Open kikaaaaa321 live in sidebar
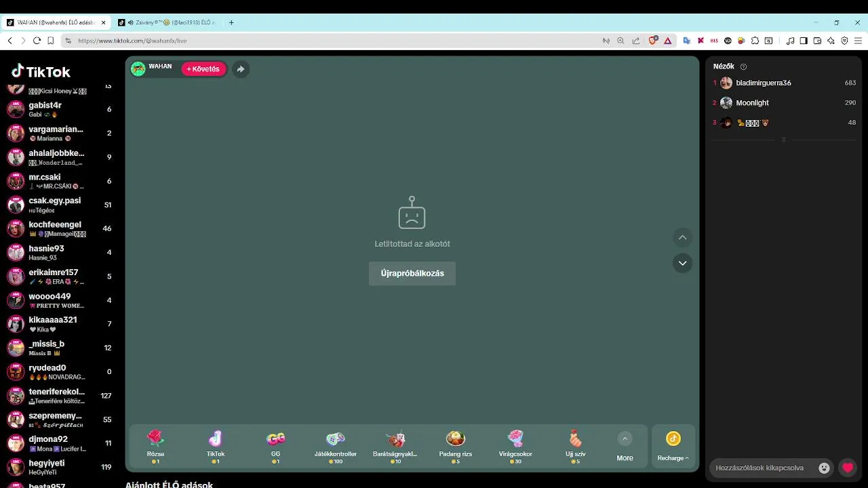 tap(60, 324)
